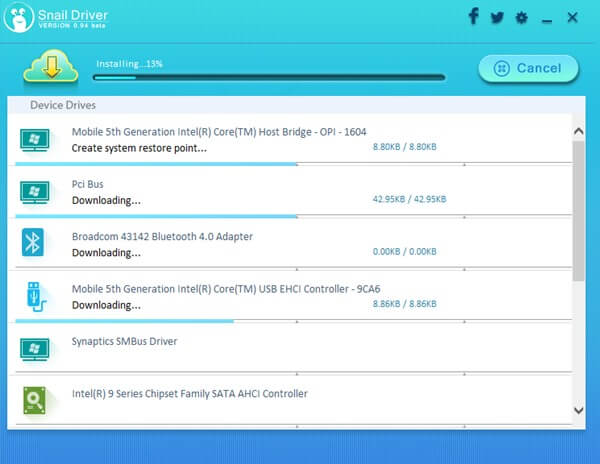This screenshot has width=600, height=464.
Task: Click the monitor icon beside Host Bridge entry
Action: click(34, 138)
